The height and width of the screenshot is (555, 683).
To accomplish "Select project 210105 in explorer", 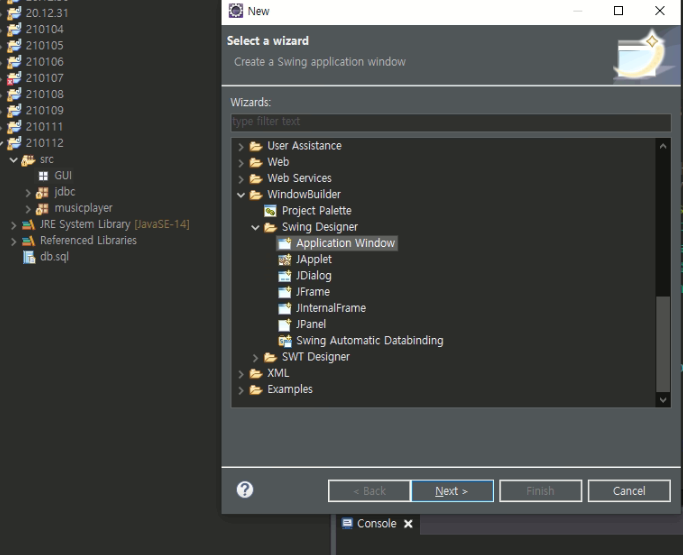I will pos(44,45).
